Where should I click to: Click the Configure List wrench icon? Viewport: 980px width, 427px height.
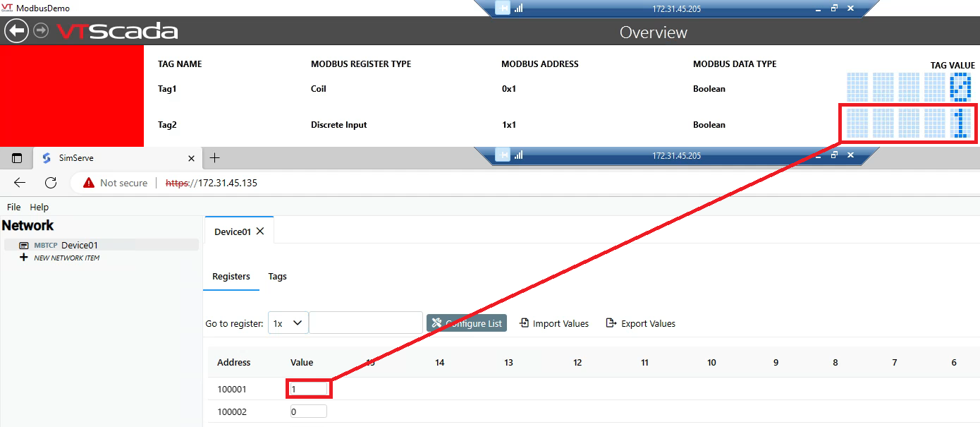point(439,323)
